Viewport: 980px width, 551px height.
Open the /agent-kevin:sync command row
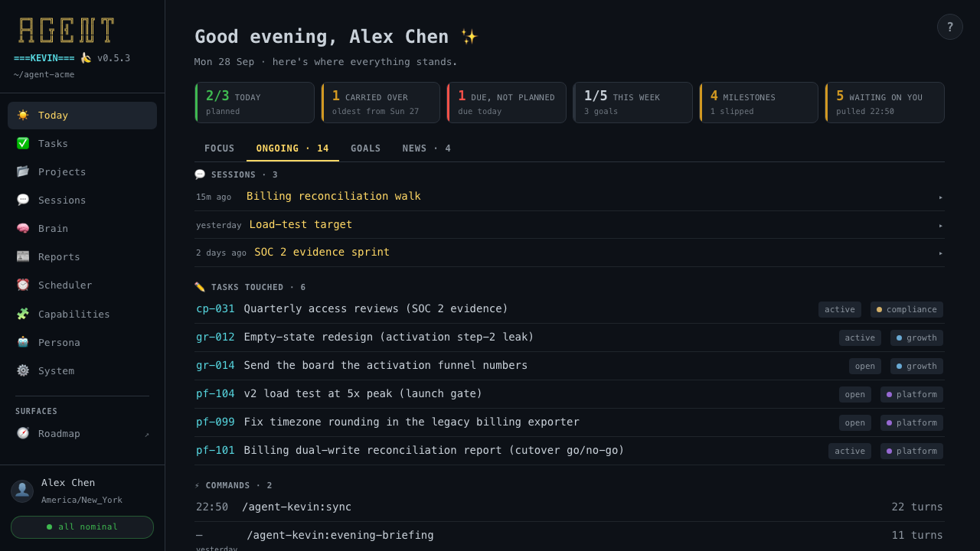tap(570, 507)
